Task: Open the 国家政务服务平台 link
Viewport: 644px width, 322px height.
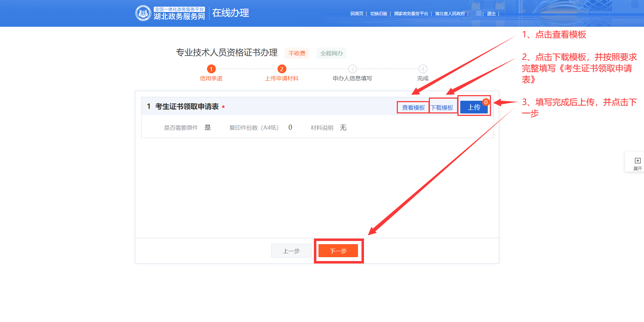Action: click(411, 14)
